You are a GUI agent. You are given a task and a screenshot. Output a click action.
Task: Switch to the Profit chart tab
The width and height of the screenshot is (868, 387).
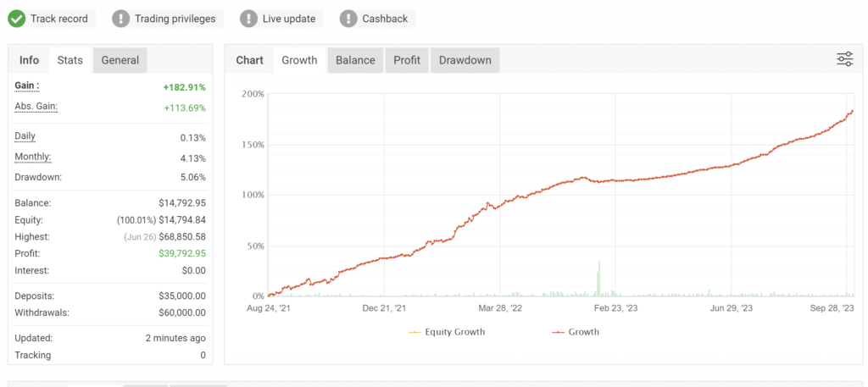408,60
